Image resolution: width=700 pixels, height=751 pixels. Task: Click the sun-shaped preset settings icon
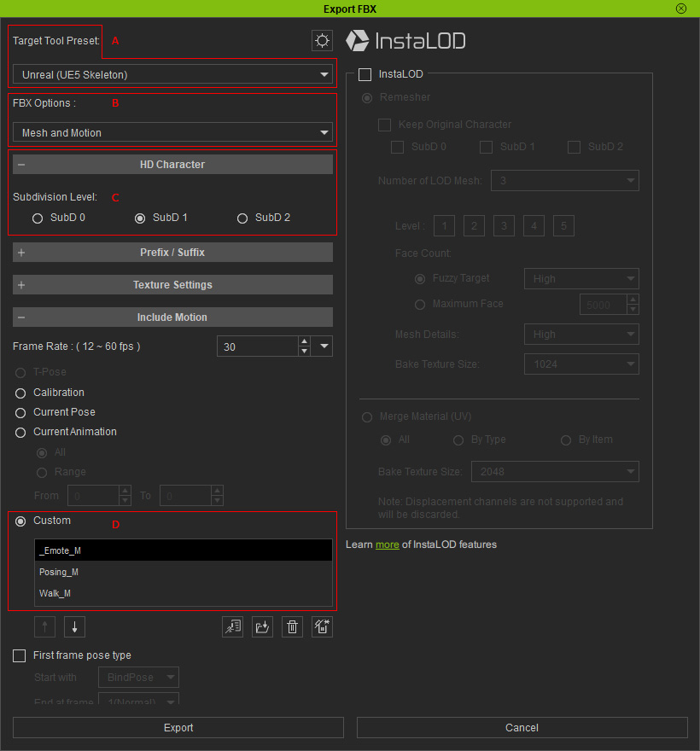click(x=322, y=40)
